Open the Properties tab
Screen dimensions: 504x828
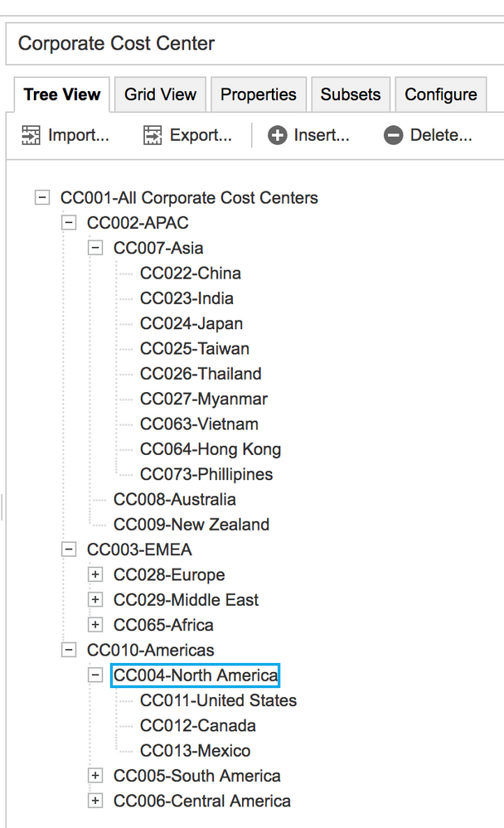tap(258, 94)
